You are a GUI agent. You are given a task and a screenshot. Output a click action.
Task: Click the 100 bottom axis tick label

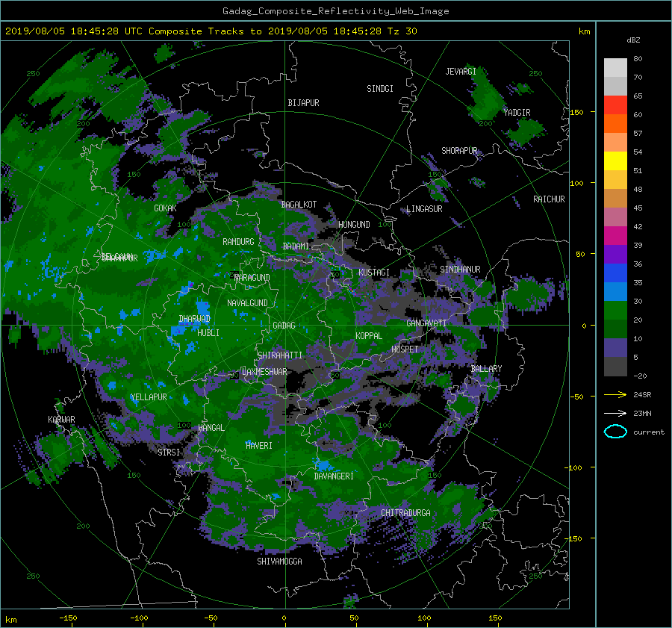tap(424, 618)
